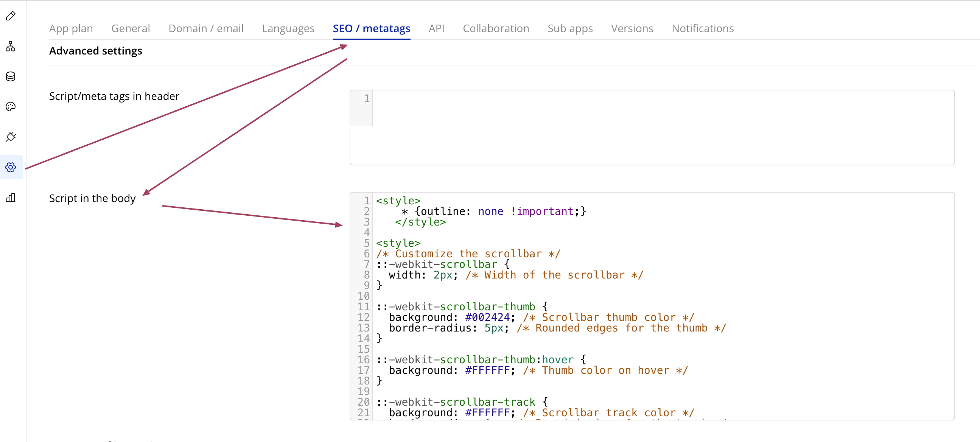Click the '<style>' tag on line 5

click(398, 243)
